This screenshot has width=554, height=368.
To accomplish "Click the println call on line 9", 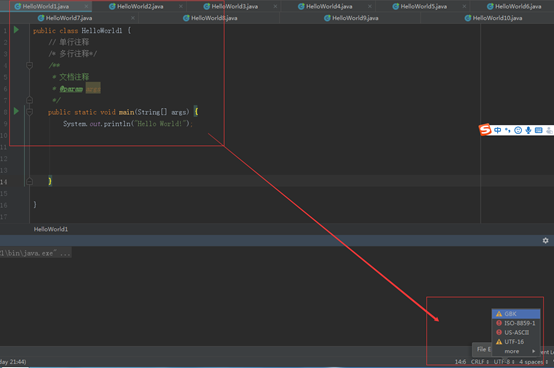I will pyautogui.click(x=117, y=124).
